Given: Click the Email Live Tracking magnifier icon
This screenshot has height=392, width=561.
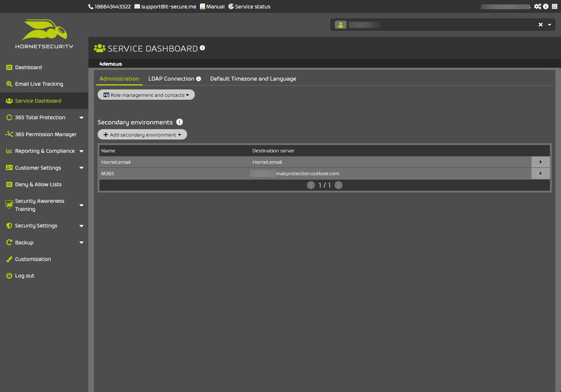Looking at the screenshot, I should 9,84.
